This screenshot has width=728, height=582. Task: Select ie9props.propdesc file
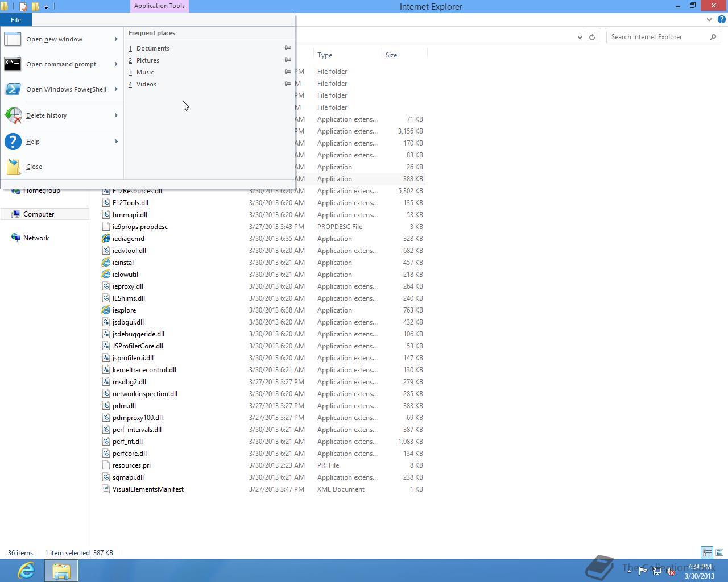tap(140, 227)
